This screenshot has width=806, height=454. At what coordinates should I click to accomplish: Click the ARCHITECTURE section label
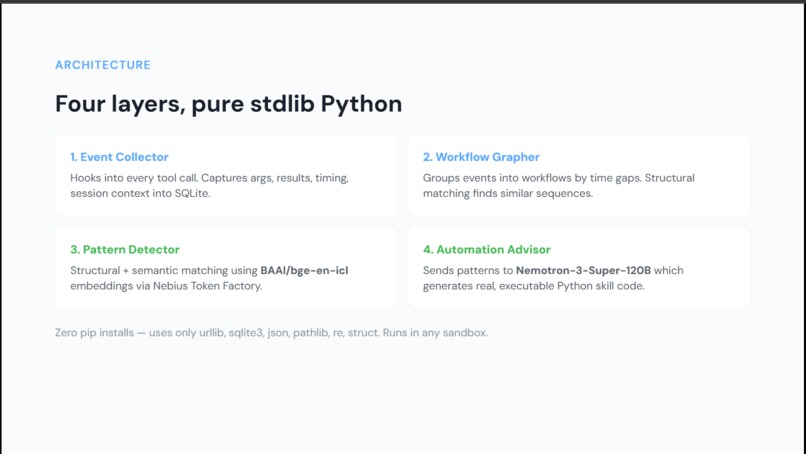click(103, 65)
